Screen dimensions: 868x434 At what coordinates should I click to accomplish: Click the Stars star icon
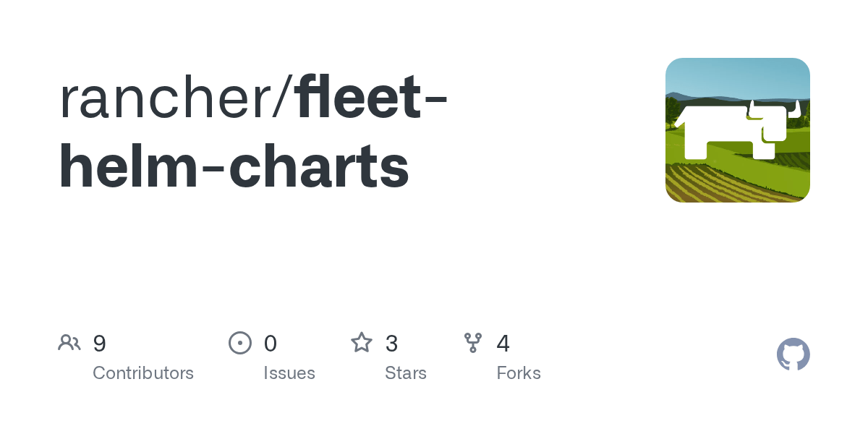tap(362, 342)
